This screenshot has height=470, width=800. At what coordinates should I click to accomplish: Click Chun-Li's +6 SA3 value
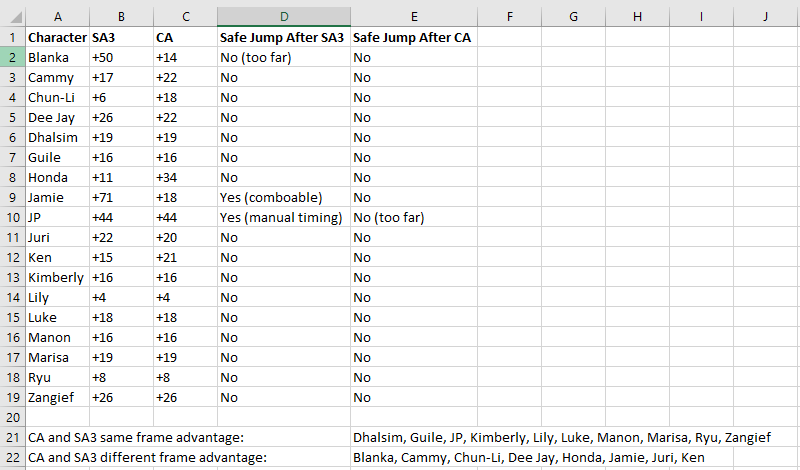click(x=121, y=97)
